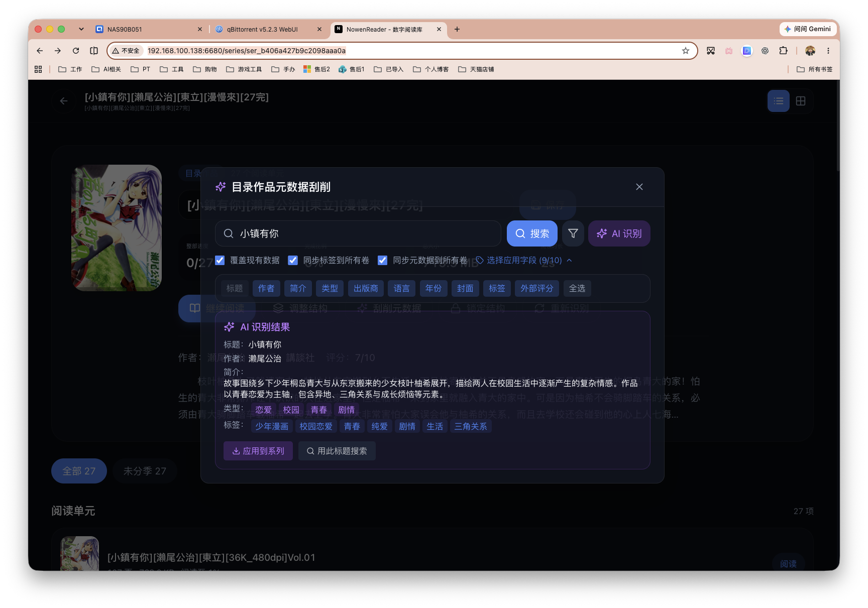Open the extensions puzzle icon
The height and width of the screenshot is (608, 868).
[x=783, y=51]
